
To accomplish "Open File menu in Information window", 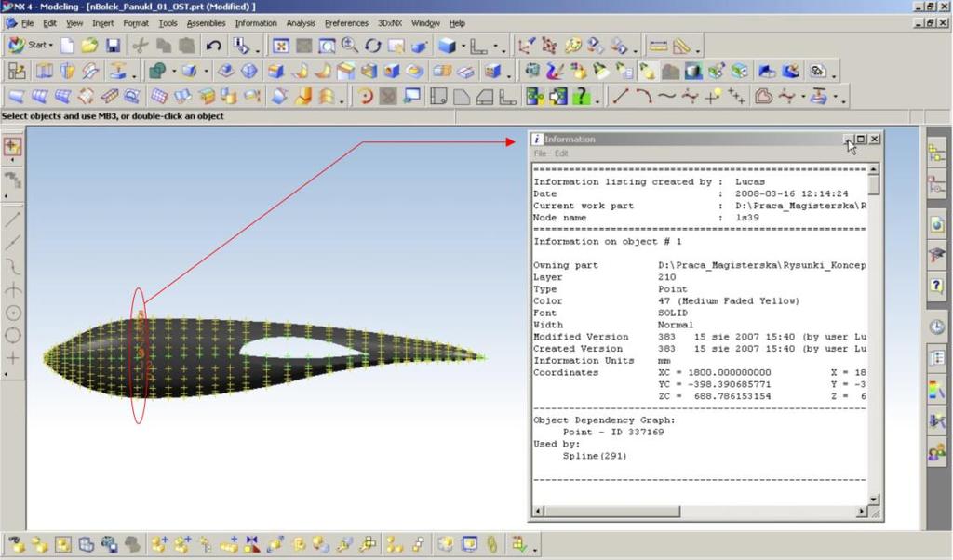I will coord(540,153).
